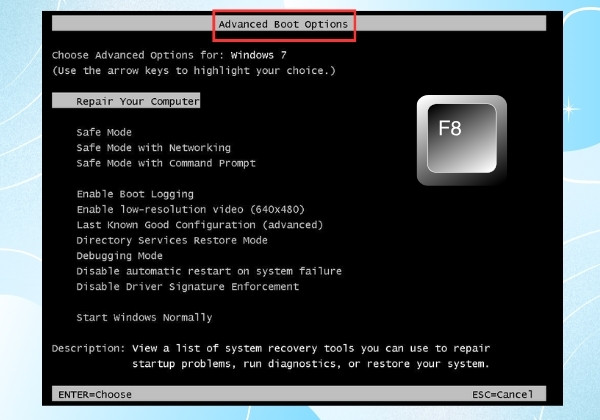Choose Last Known Good Configuration (advanced)
This screenshot has height=420, width=600.
tap(200, 225)
